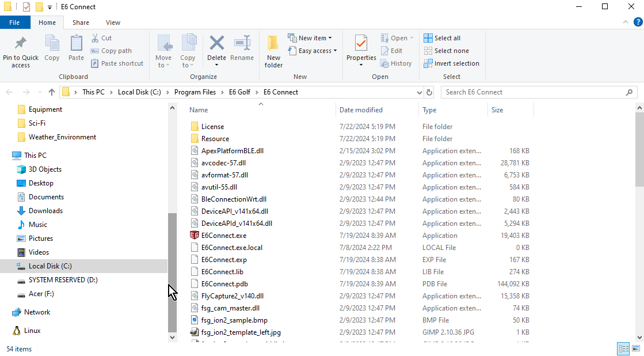Click the navigation pane scrollbar thumb

pyautogui.click(x=173, y=272)
